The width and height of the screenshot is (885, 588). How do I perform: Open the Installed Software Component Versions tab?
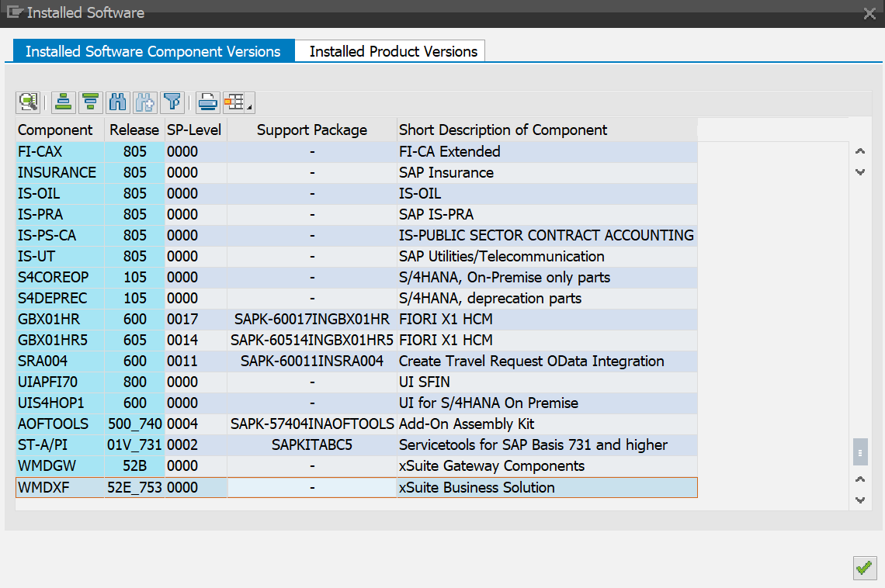tap(153, 50)
